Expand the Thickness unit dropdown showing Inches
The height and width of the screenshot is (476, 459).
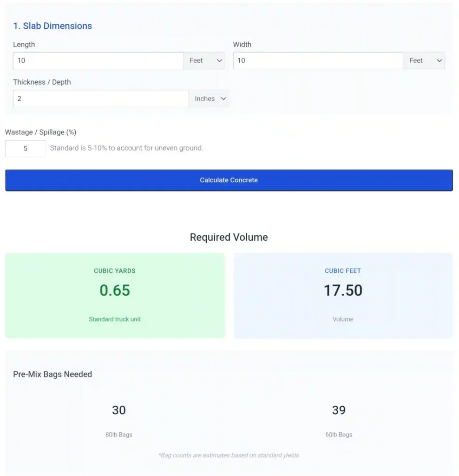point(209,98)
